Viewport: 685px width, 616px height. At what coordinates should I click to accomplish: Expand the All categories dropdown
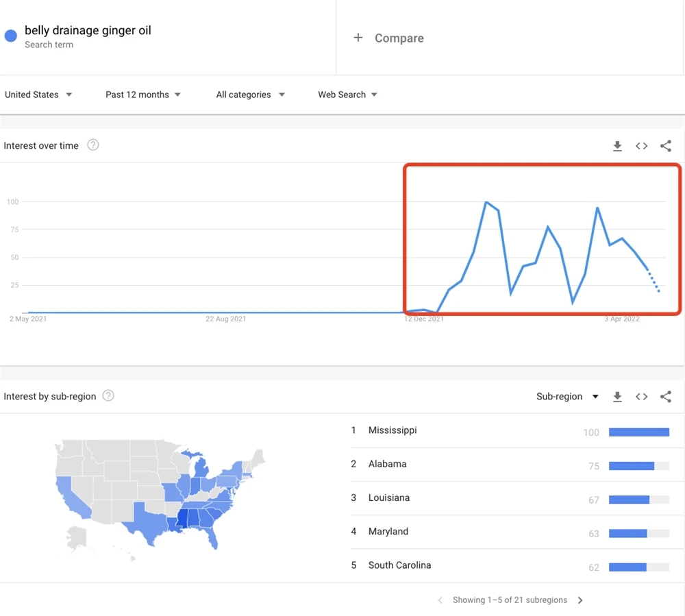click(x=250, y=95)
